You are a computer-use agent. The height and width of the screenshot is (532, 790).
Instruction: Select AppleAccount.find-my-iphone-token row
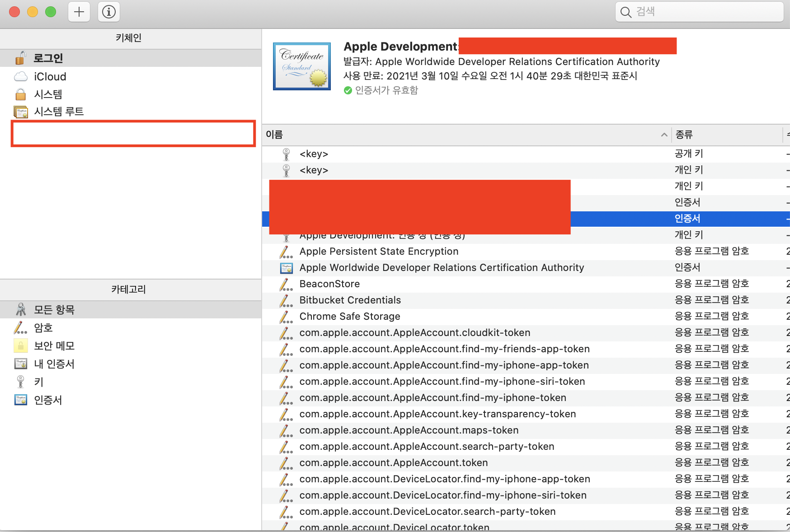526,398
